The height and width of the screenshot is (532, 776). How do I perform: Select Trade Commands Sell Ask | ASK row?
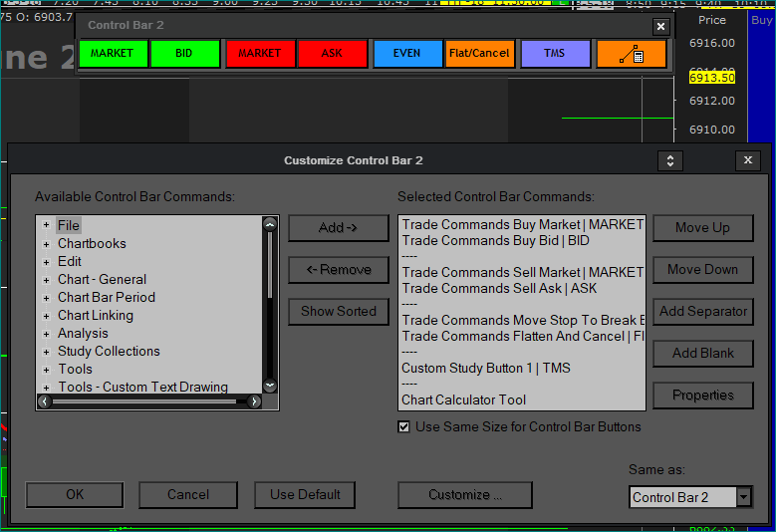point(522,288)
